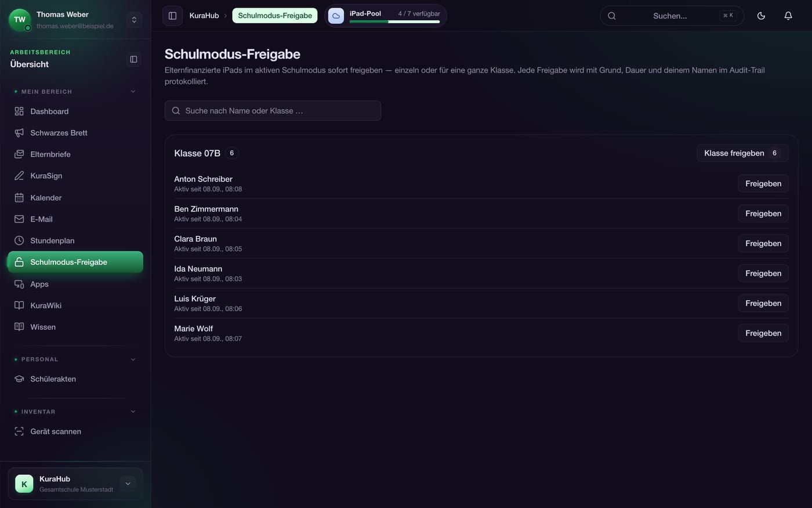
Task: Switch theme with the moon icon
Action: pos(761,16)
